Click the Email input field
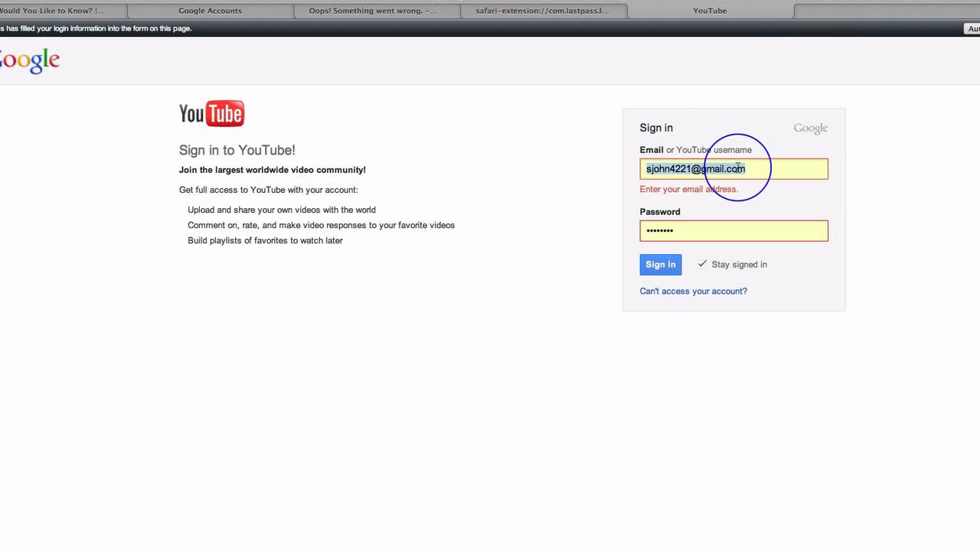 pyautogui.click(x=733, y=169)
